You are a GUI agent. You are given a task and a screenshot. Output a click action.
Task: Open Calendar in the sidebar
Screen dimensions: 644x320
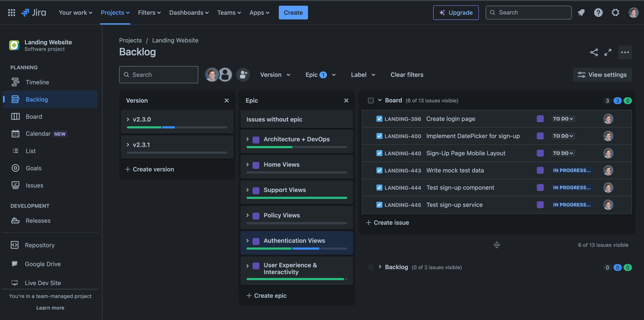[x=50, y=134]
